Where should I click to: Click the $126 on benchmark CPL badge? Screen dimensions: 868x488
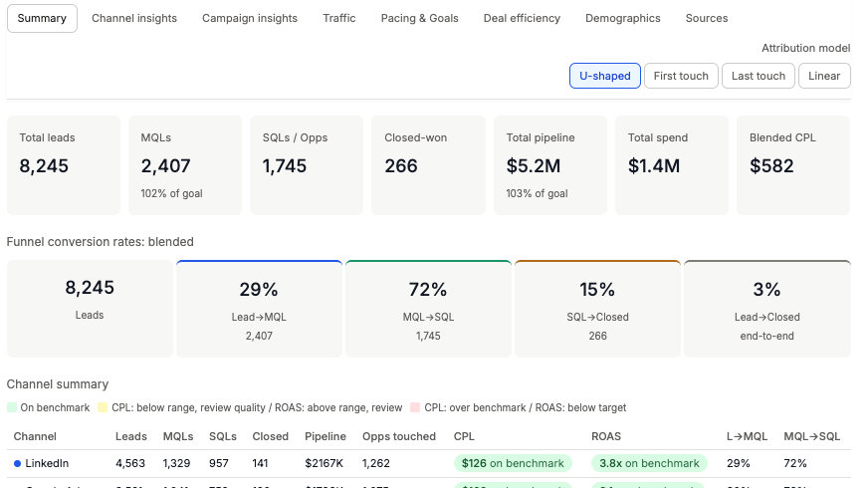pyautogui.click(x=514, y=464)
